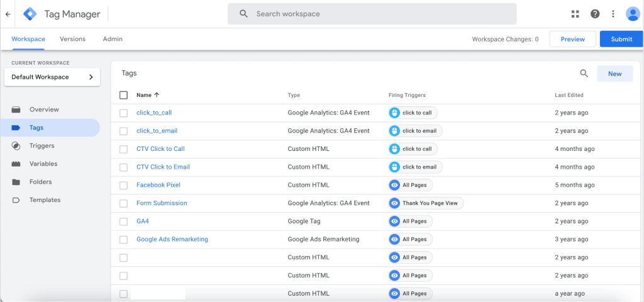Viewport: 644px width, 302px height.
Task: Click the eye icon in the GA4 row trigger
Action: (x=394, y=221)
